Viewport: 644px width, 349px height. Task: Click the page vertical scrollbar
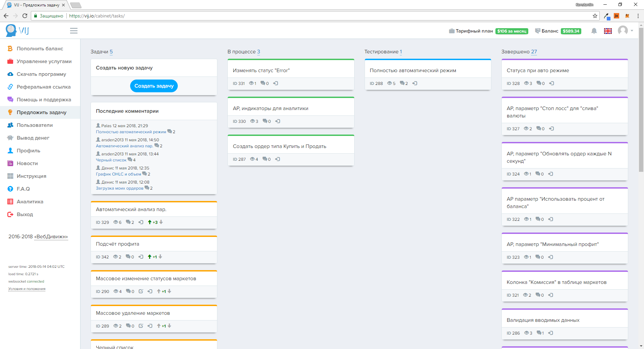pyautogui.click(x=641, y=101)
